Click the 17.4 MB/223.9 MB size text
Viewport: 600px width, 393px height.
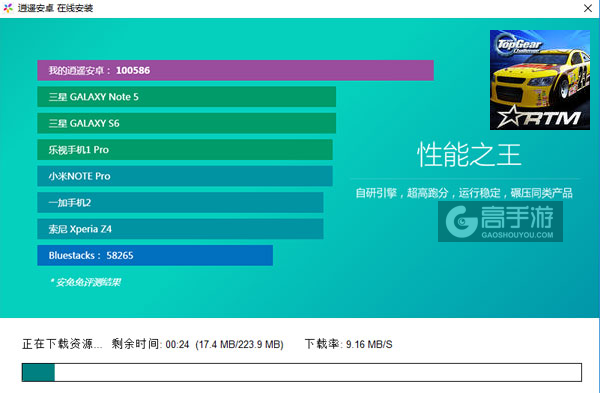(239, 344)
